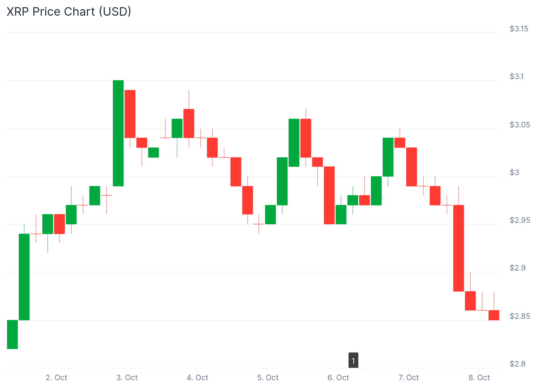Click the $3.1 price axis label
537x392 pixels.
click(517, 76)
